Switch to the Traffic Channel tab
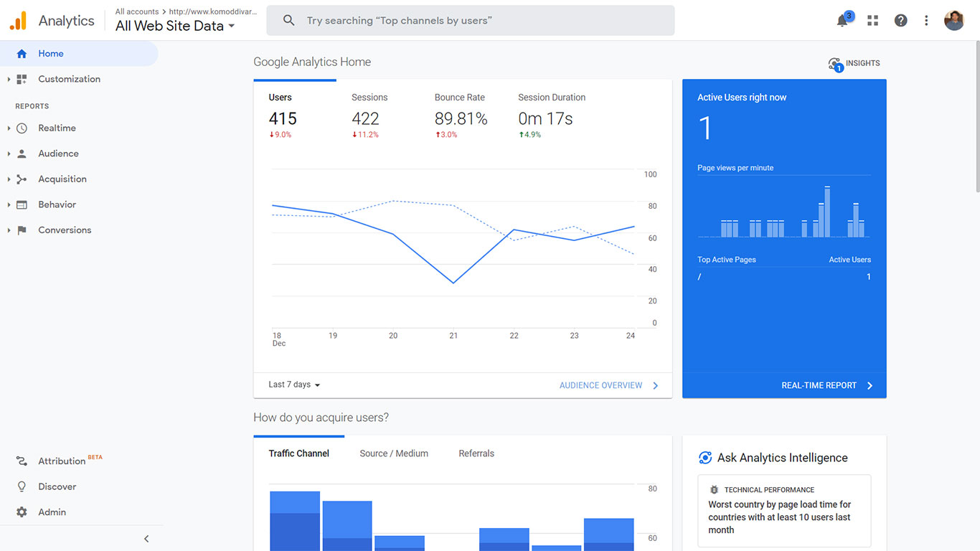The image size is (980, 551). 299,453
